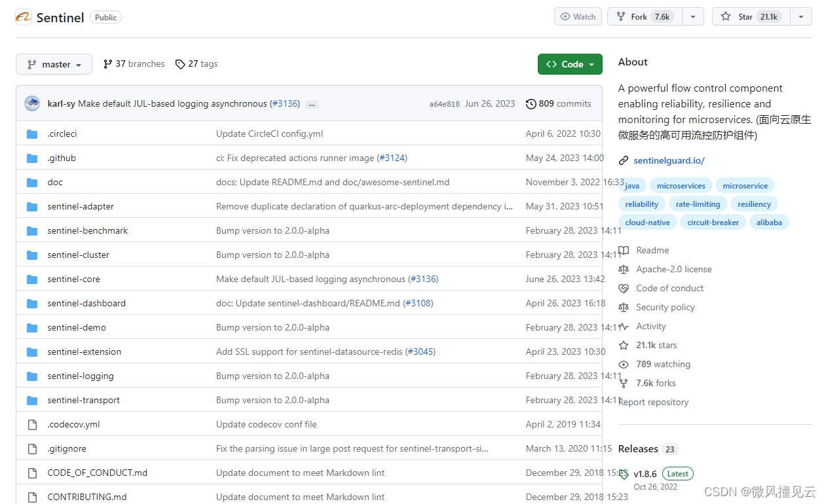Click the sentinel-cluster folder icon
This screenshot has width=826, height=504.
click(x=32, y=255)
